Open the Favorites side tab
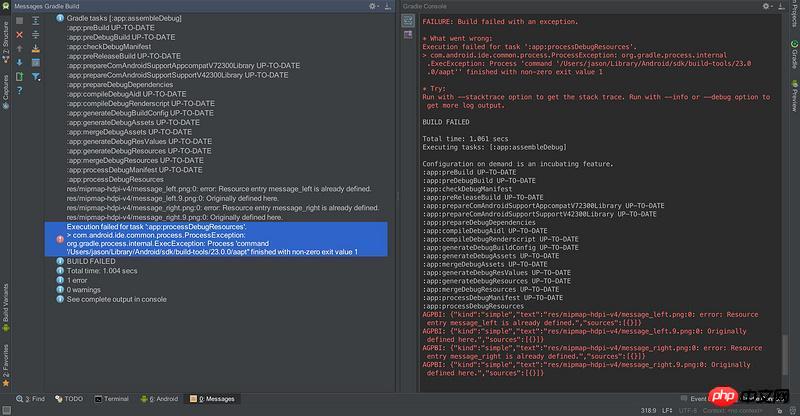Image resolution: width=800 pixels, height=416 pixels. 6,365
